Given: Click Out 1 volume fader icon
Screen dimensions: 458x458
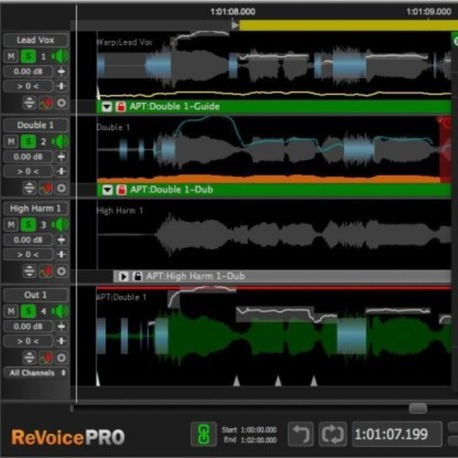Looking at the screenshot, I should point(61,326).
